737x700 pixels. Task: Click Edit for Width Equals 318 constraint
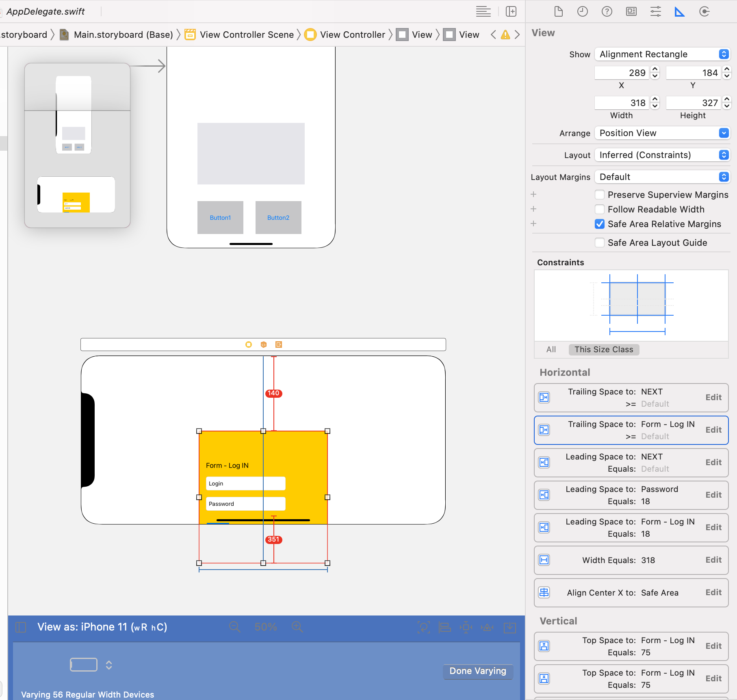713,560
